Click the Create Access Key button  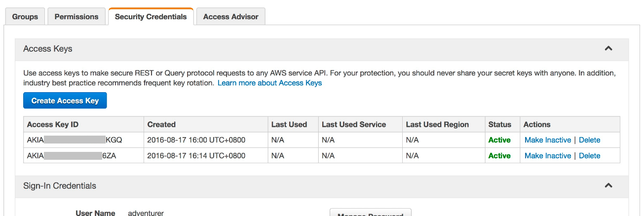coord(65,101)
